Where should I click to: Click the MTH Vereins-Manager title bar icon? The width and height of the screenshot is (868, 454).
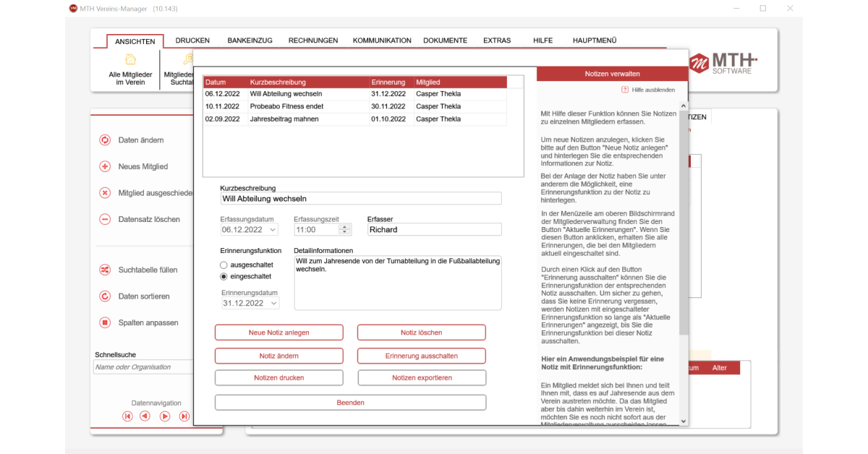tap(73, 9)
